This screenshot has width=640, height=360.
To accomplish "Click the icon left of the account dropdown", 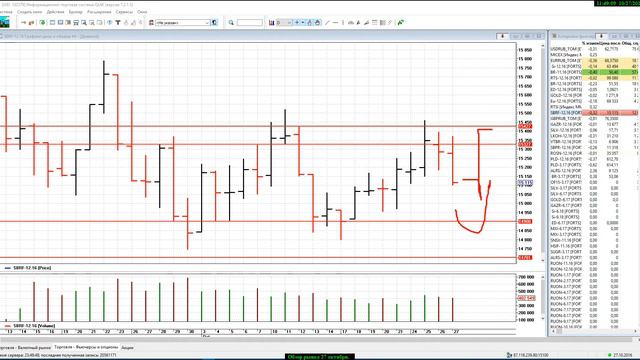I will 151,22.
